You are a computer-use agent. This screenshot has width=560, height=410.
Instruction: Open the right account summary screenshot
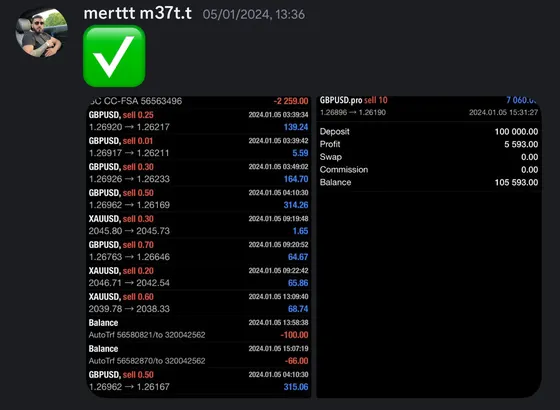pos(429,247)
